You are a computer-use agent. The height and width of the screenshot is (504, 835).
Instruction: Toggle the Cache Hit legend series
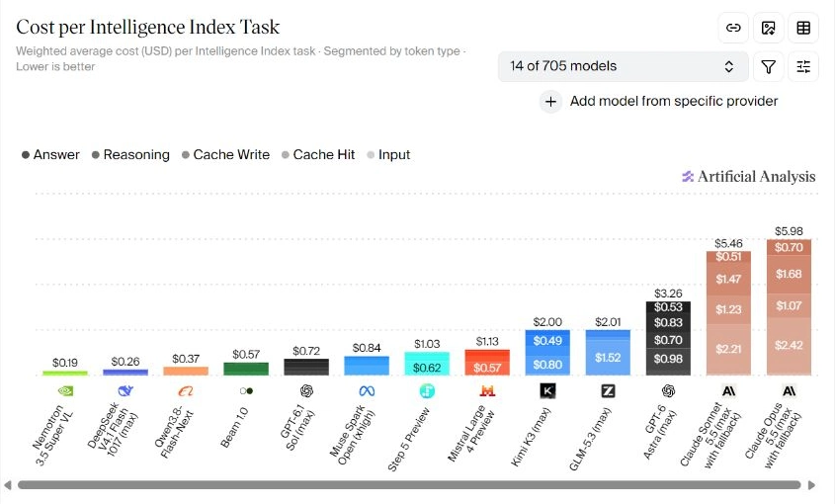(x=318, y=155)
